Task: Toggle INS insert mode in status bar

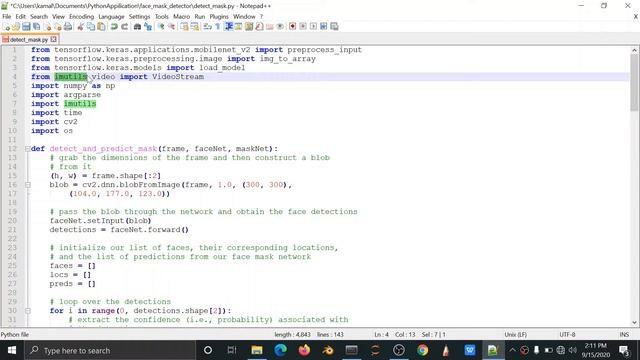Action: click(x=624, y=335)
